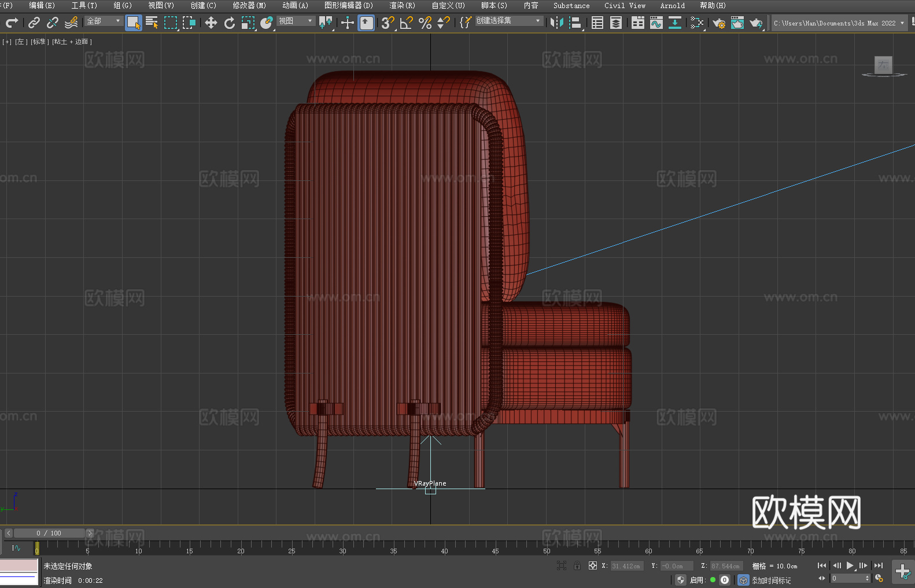Toggle Percent Snap
The width and height of the screenshot is (915, 588).
click(425, 23)
